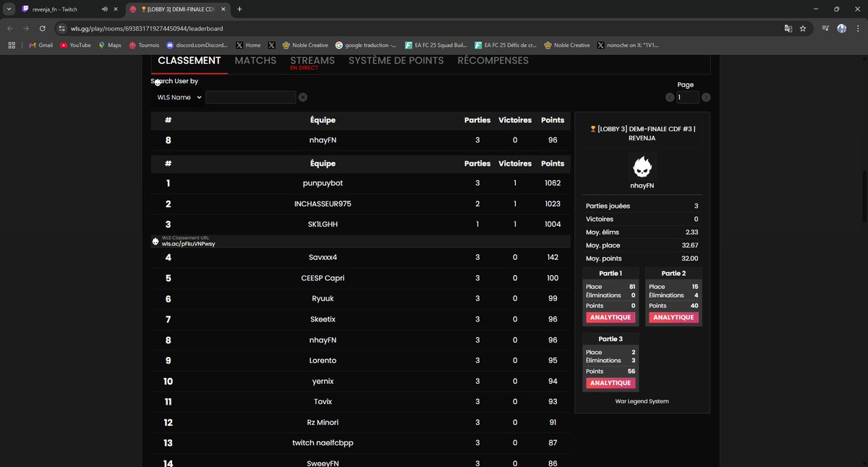Open wls.ac/pFkuVNPwsy leaderboard URL
Image resolution: width=868 pixels, height=467 pixels.
tap(188, 244)
